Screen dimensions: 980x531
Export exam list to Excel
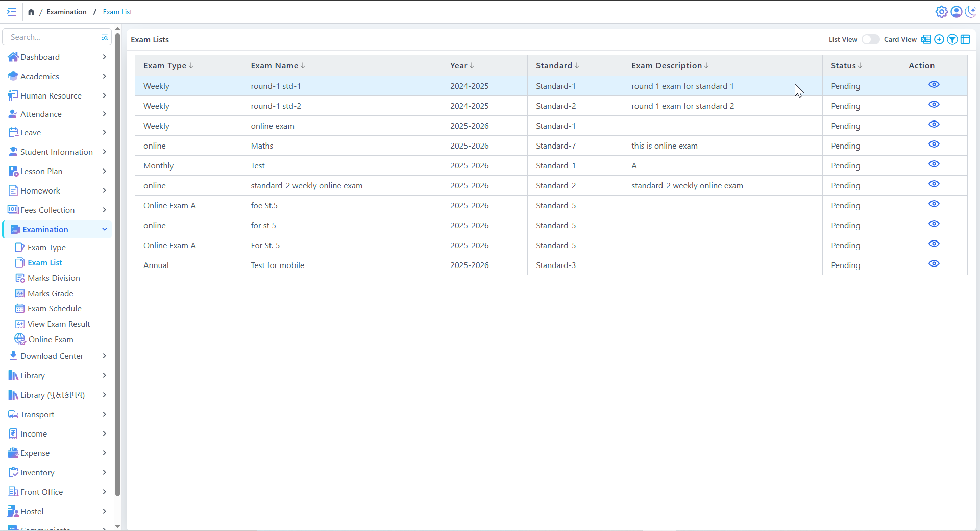(926, 40)
